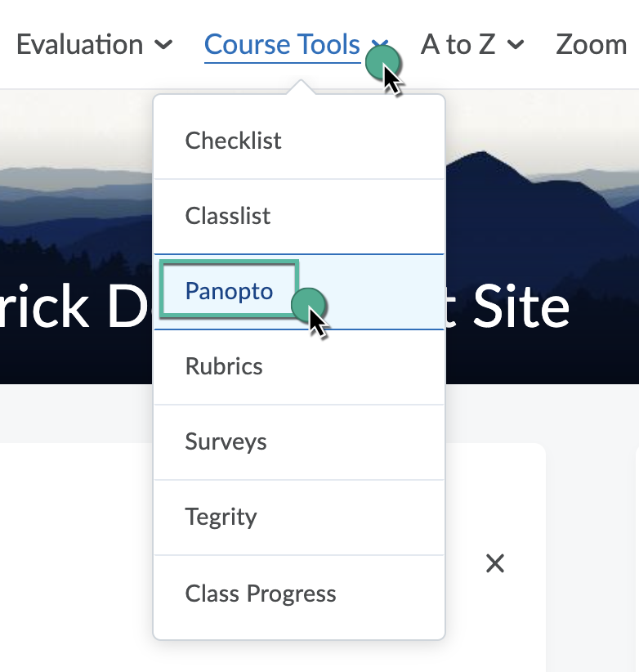Screen dimensions: 639x672
Task: Open the Classlist menu entry
Action: (227, 216)
